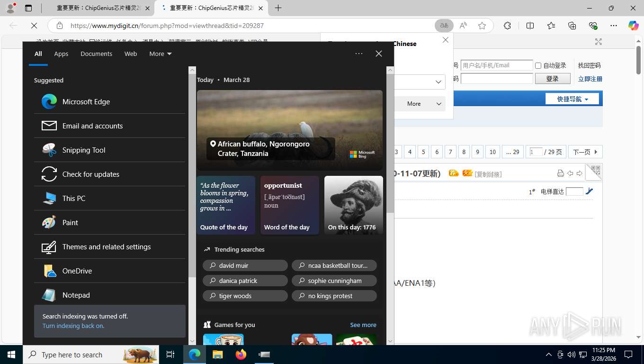Click See more games link
The height and width of the screenshot is (364, 644).
363,325
